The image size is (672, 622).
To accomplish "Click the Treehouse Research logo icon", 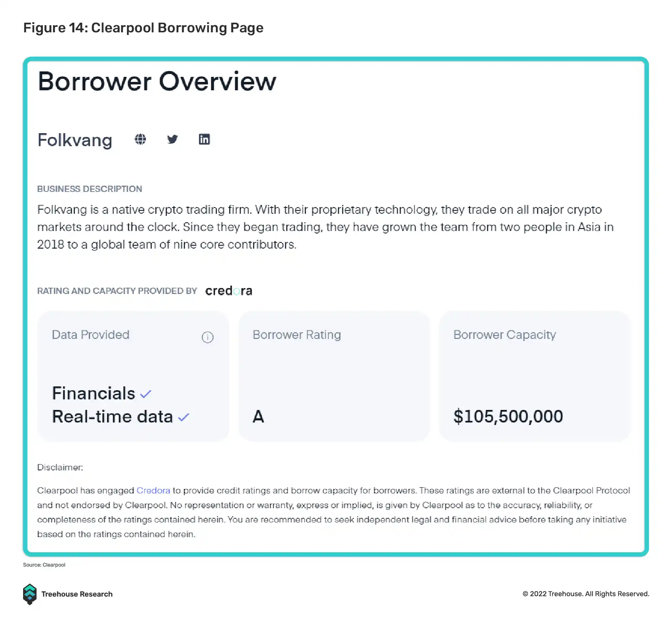I will (x=30, y=594).
